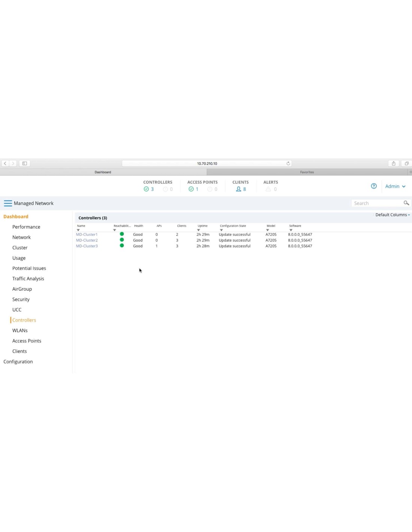Click the alerts warning triangle icon

click(268, 189)
